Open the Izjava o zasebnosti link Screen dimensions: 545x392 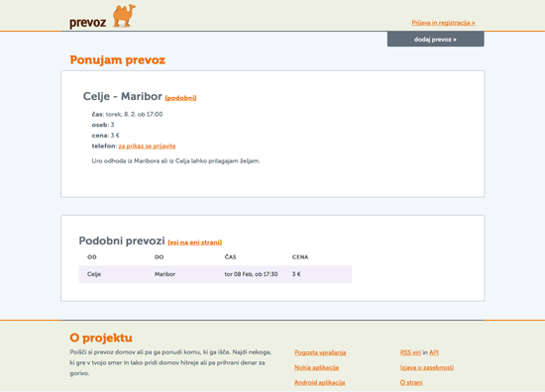point(427,367)
